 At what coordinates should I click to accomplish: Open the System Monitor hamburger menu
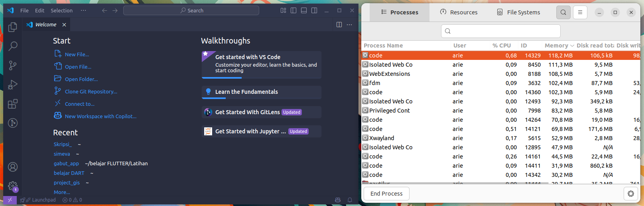pyautogui.click(x=580, y=12)
